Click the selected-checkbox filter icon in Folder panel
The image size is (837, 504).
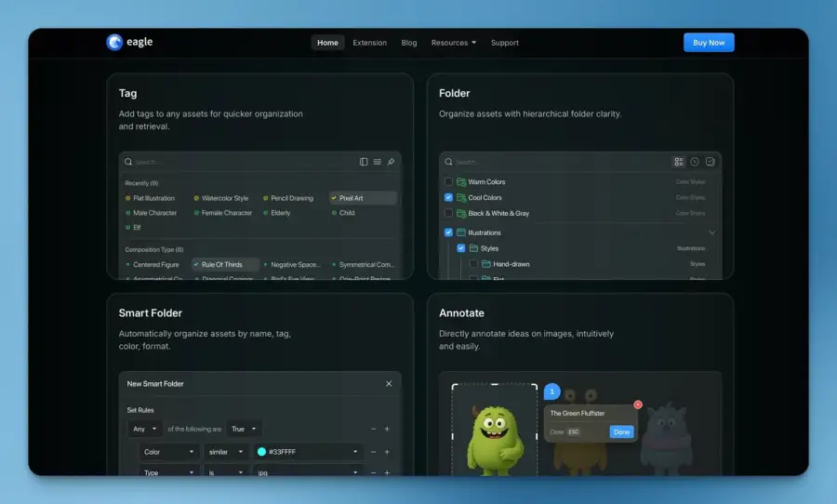click(x=710, y=162)
